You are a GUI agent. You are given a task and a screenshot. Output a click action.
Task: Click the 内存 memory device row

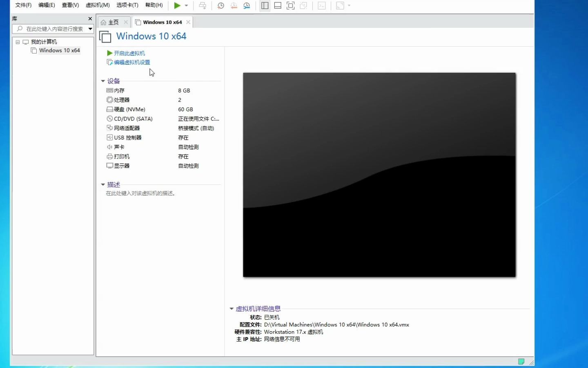click(163, 90)
